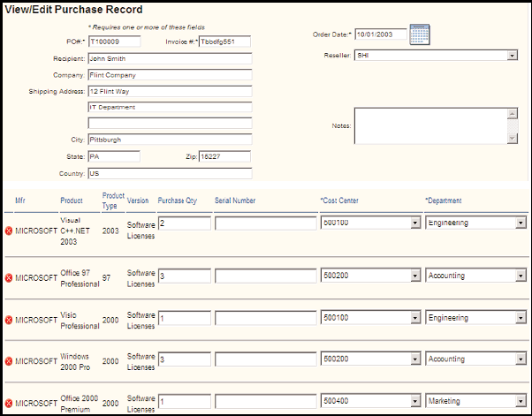Click the City field with Pittsburgh
Screen dimensions: 532x416
pyautogui.click(x=170, y=140)
